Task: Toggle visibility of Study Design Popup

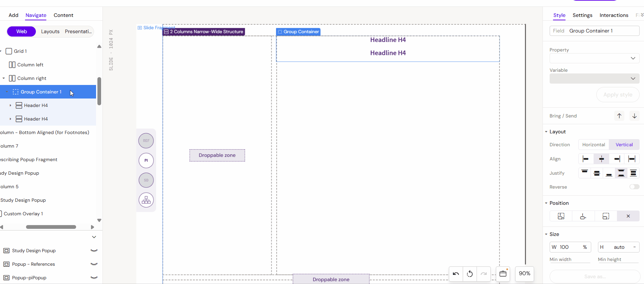Action: point(94,250)
